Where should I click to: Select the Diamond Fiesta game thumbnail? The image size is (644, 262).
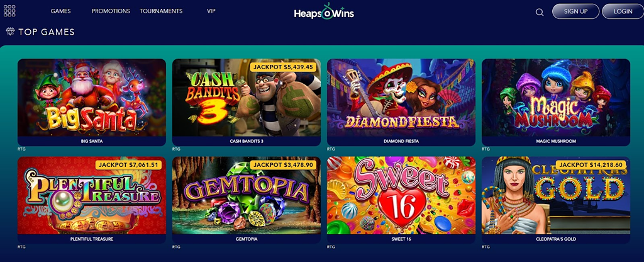pos(401,98)
